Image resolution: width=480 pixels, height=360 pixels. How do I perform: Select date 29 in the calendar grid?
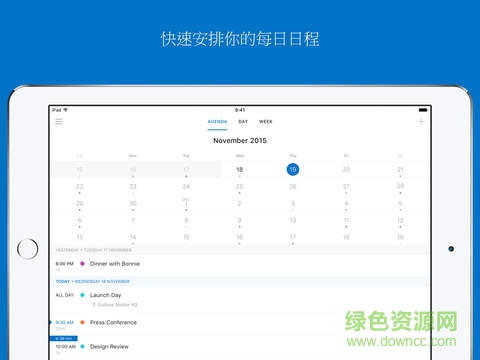click(79, 203)
